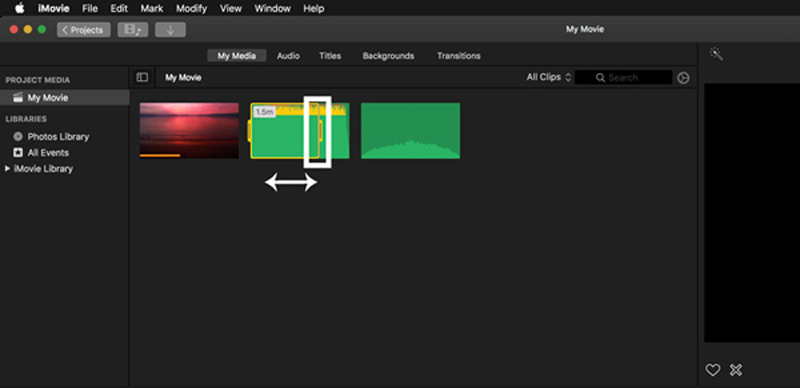Open the File menu
The image size is (800, 388).
(x=90, y=9)
